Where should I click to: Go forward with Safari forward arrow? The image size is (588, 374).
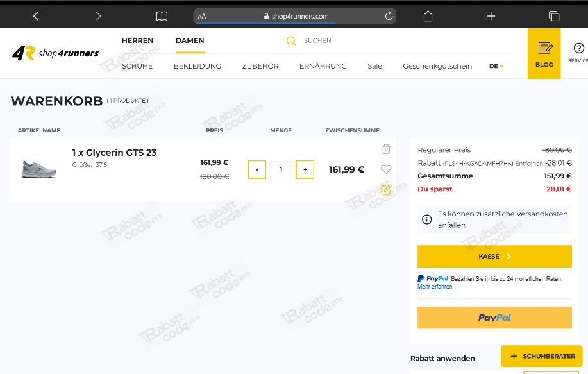[98, 16]
